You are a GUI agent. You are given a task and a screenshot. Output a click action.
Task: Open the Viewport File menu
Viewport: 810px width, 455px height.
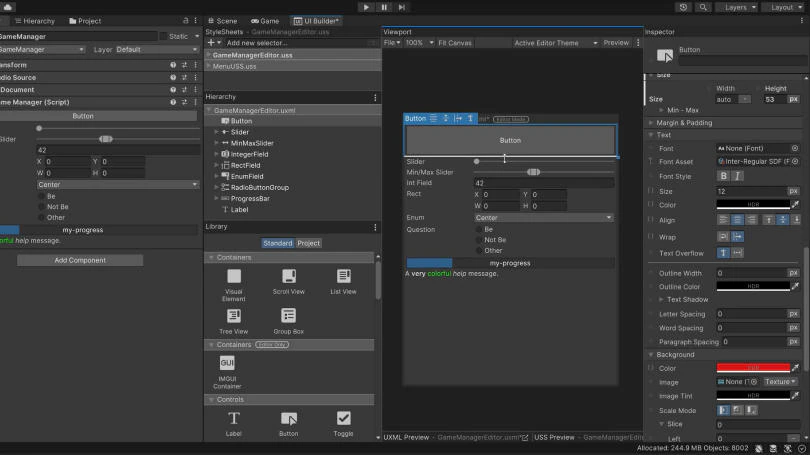392,43
